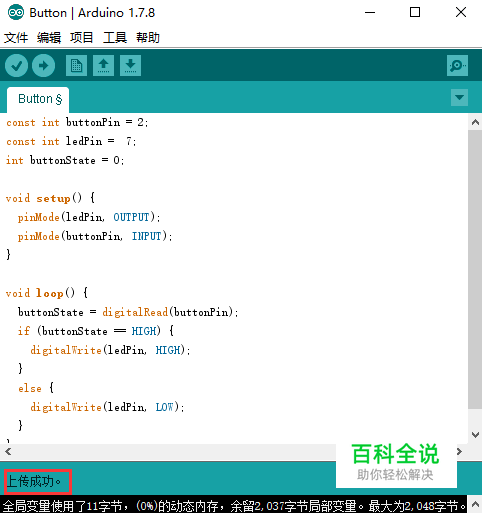Screen dimensions: 482x513
Task: Click the Verify checkmark button
Action: click(16, 66)
